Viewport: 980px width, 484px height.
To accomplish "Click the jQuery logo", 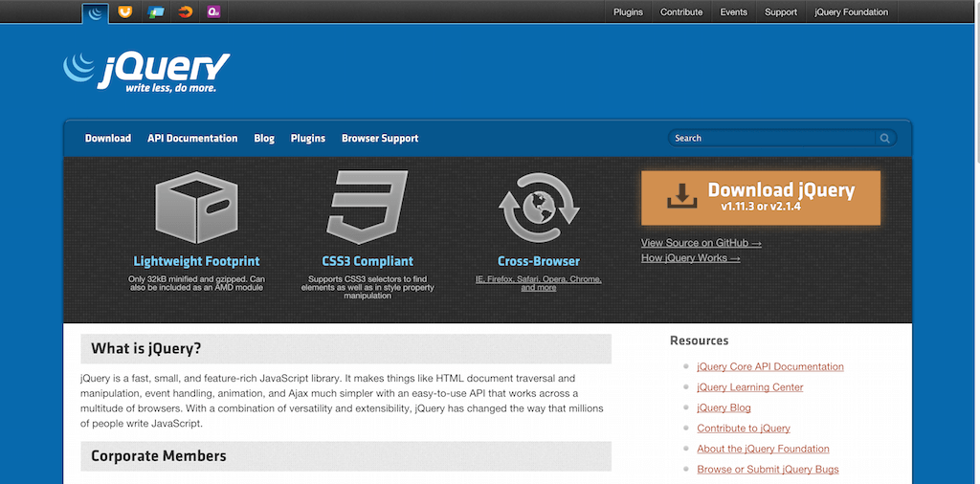I will [x=146, y=73].
